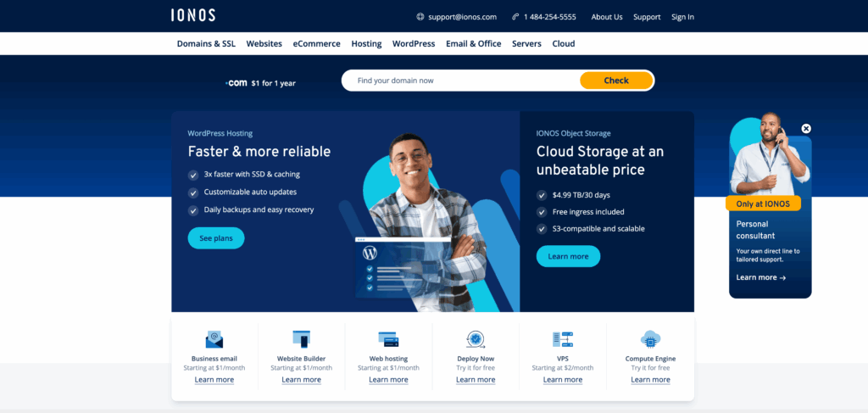Screen dimensions: 868x413
Task: Open the Hosting menu
Action: coord(366,44)
